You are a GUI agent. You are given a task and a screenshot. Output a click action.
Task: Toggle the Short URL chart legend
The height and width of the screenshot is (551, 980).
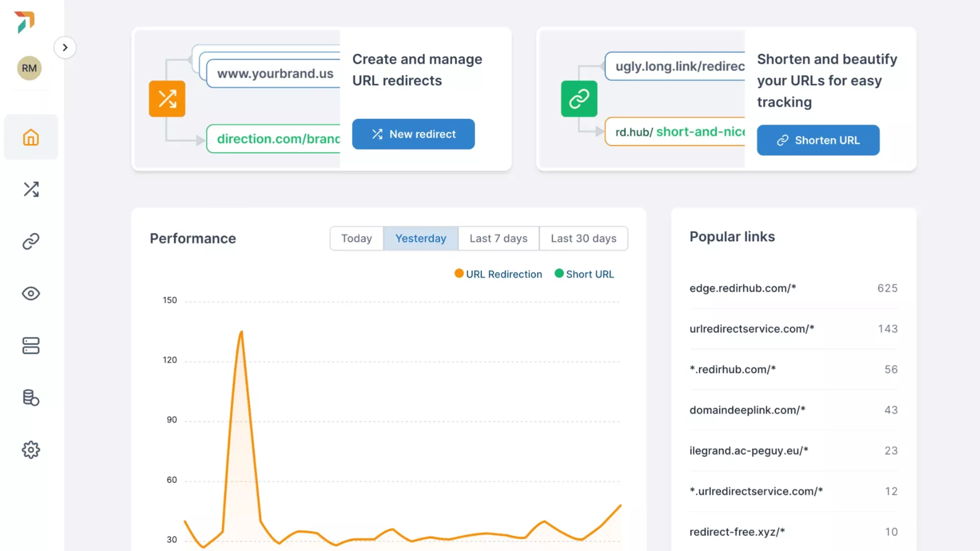584,274
